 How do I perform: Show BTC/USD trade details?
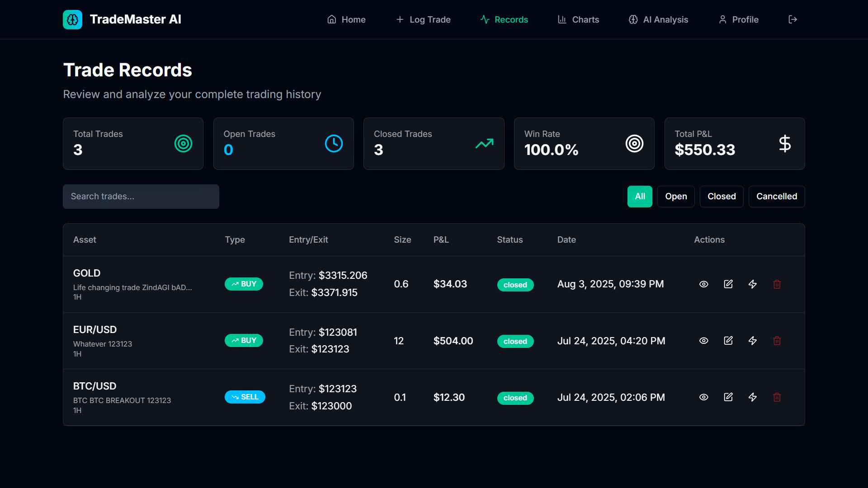click(x=703, y=397)
